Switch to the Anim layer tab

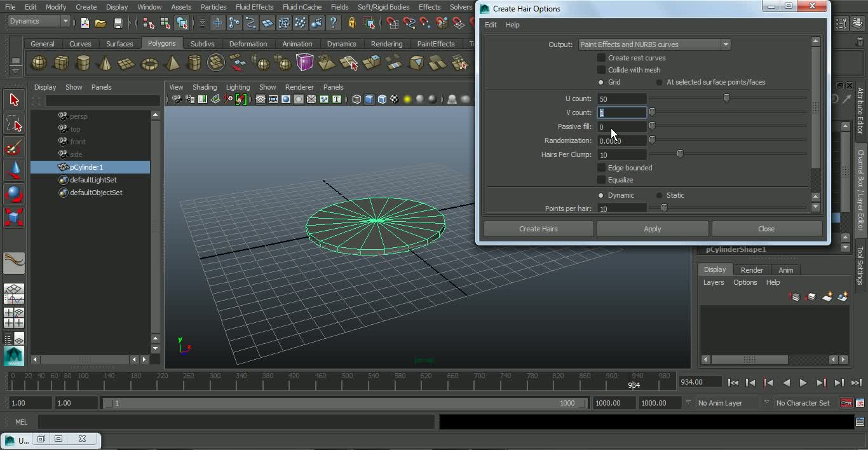point(786,270)
